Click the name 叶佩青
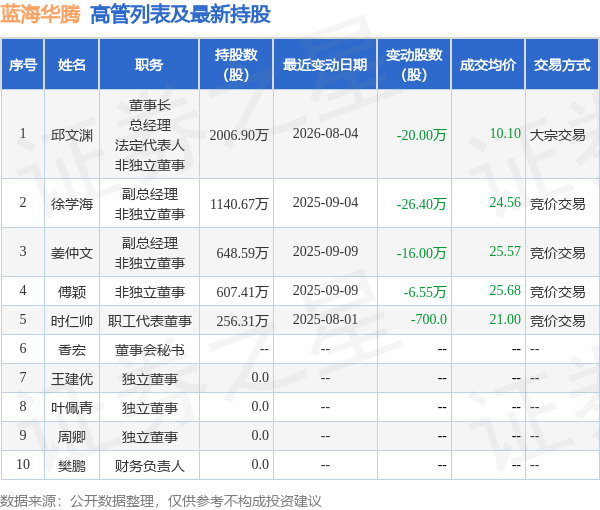The image size is (600, 510). [x=72, y=407]
